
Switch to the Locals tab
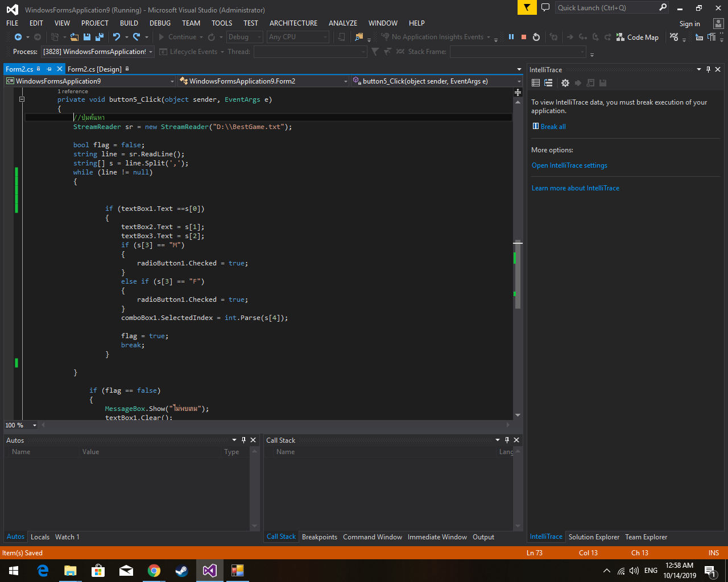pos(40,537)
